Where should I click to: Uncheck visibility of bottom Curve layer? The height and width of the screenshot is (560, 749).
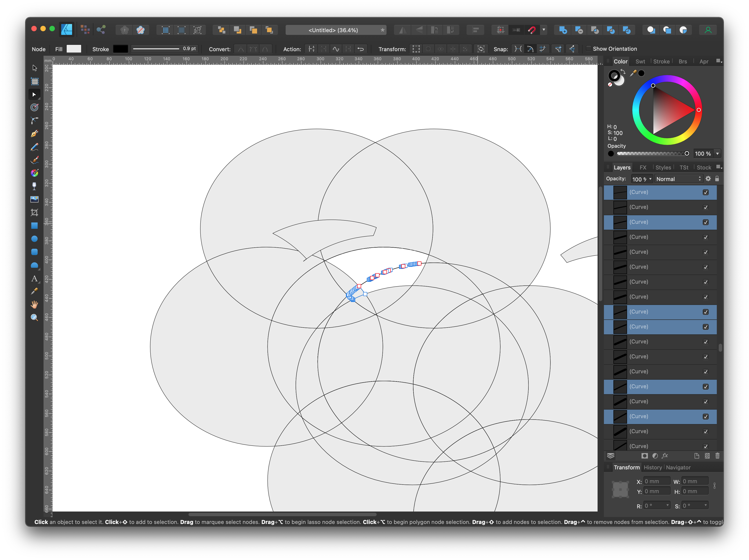[705, 446]
